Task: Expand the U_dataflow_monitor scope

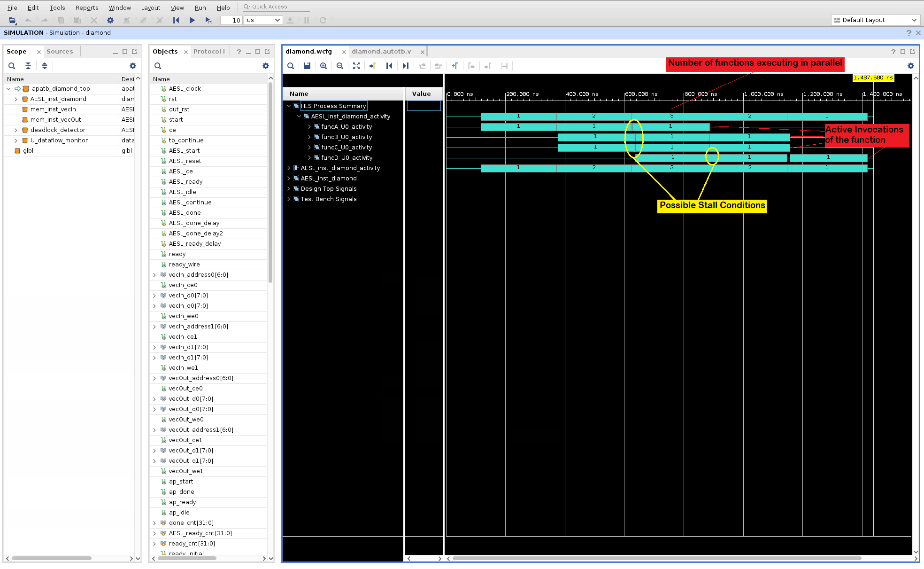Action: click(16, 140)
